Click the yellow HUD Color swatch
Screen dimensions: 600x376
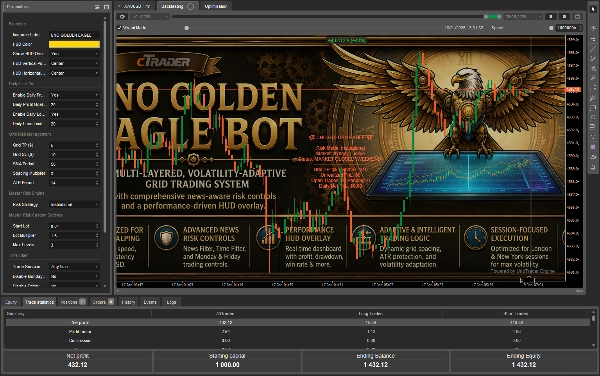74,44
